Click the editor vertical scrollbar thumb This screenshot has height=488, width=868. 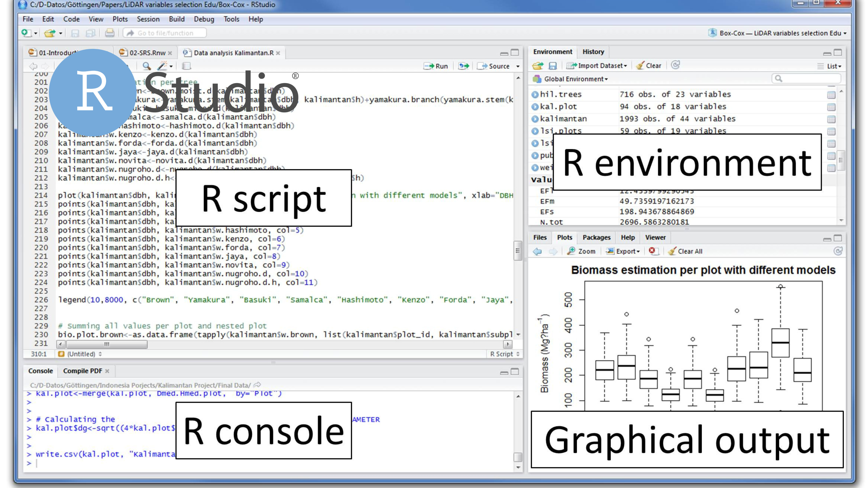pos(518,251)
